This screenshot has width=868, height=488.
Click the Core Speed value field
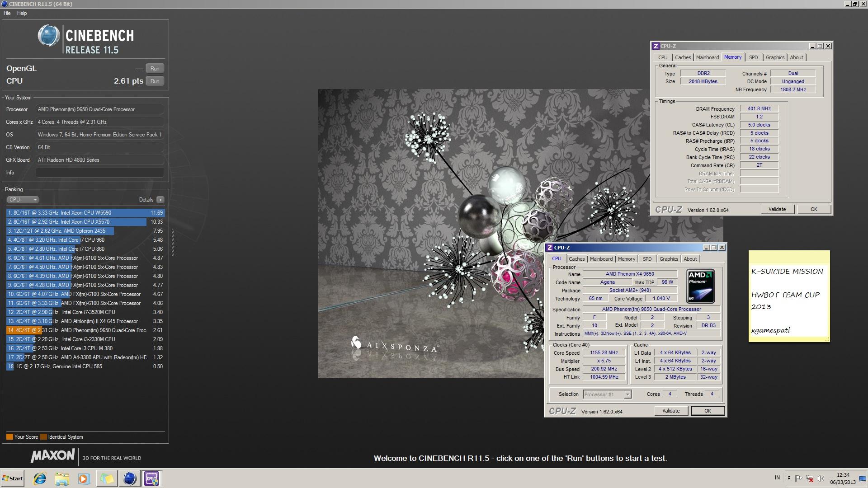pyautogui.click(x=604, y=353)
